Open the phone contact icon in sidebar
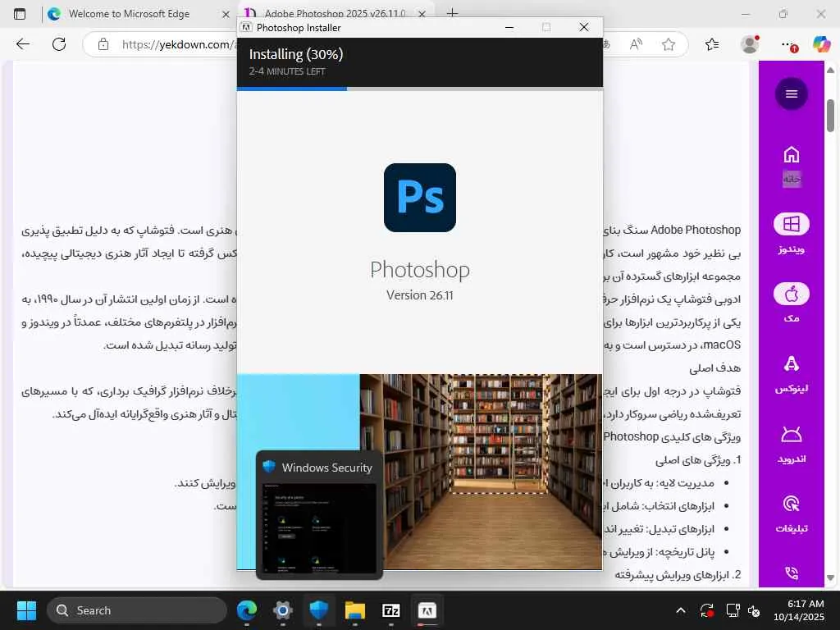 (792, 573)
